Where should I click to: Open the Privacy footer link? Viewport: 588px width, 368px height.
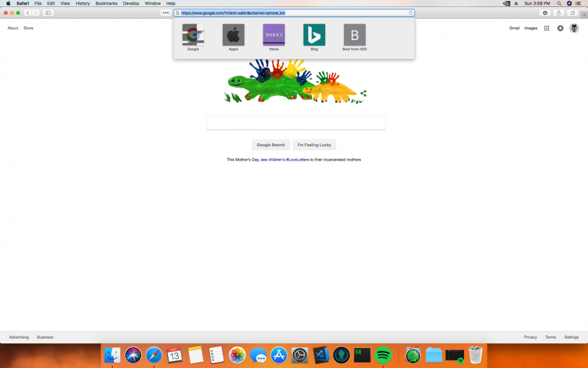tap(530, 337)
